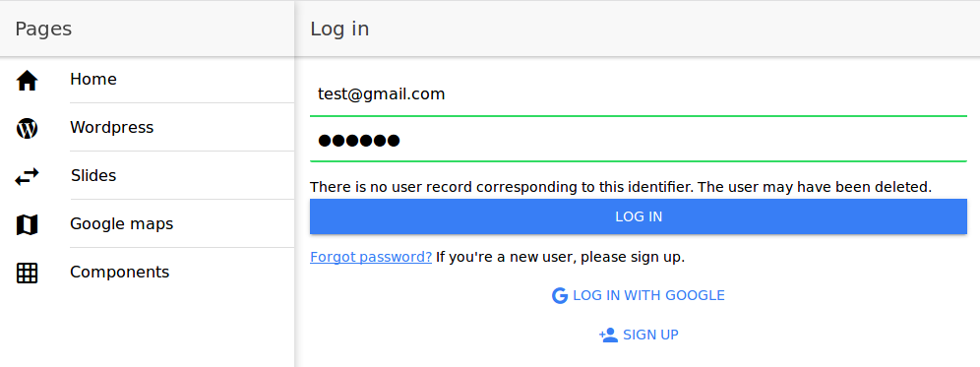Click the Components grid icon
Screen dimensions: 980x367
[27, 274]
